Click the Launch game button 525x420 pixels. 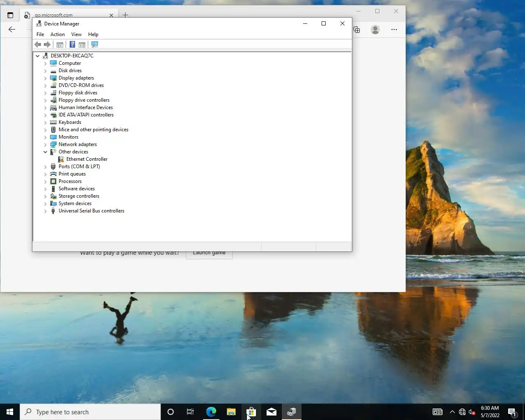[x=209, y=253]
